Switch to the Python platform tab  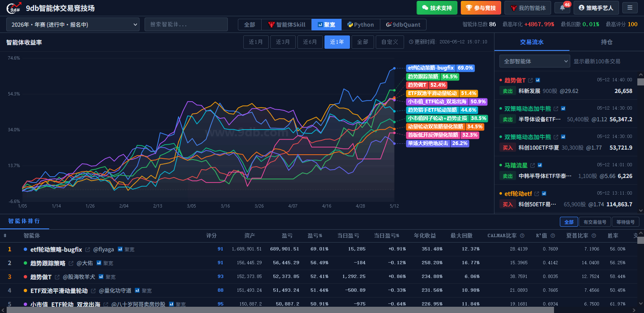pos(361,25)
